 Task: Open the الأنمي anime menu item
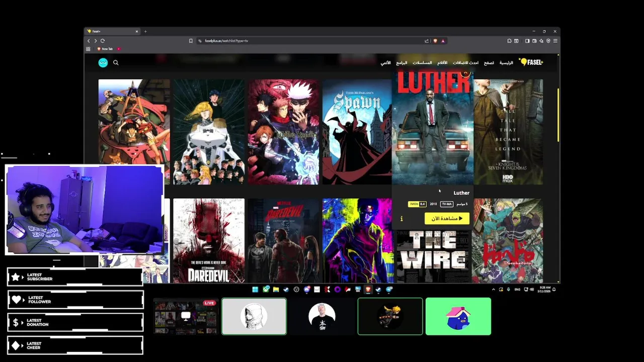point(385,63)
